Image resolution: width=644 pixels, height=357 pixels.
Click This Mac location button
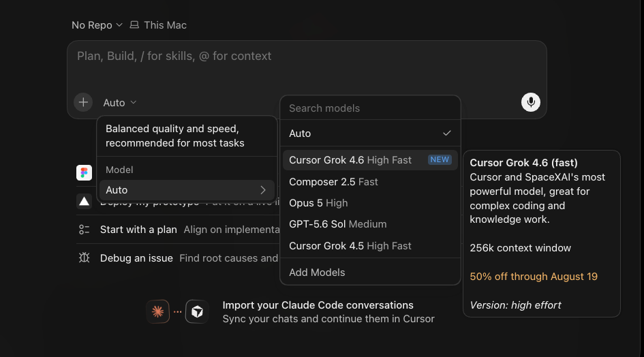[x=158, y=25]
